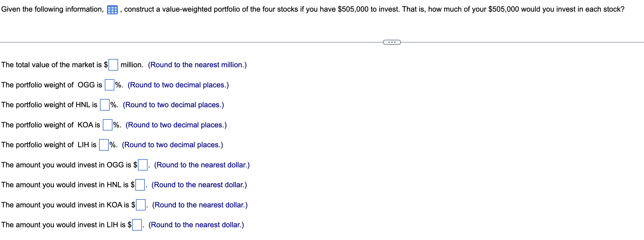
Task: Expand the ellipsis divider handle
Action: (x=392, y=42)
